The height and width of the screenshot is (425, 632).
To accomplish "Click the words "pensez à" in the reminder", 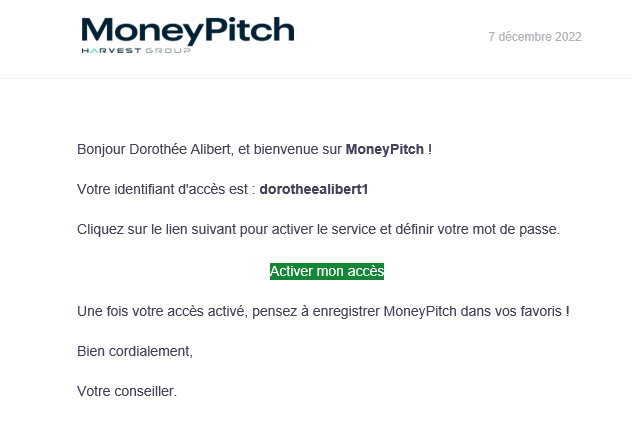I will [278, 311].
